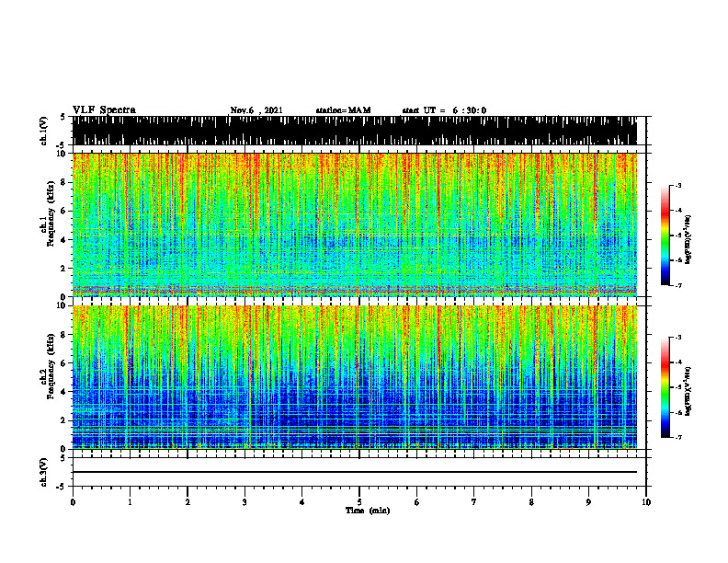
Task: Click time axis tick label "9"
Action: coord(588,502)
